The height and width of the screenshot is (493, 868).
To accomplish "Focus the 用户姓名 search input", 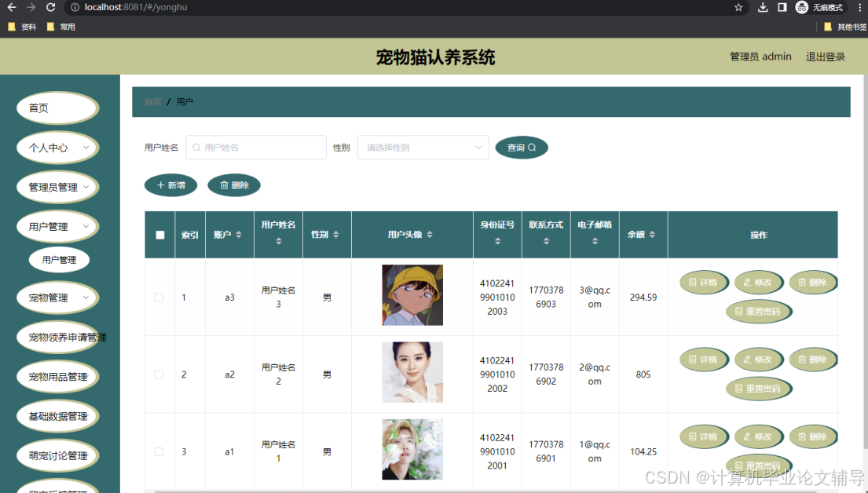I will pyautogui.click(x=256, y=148).
